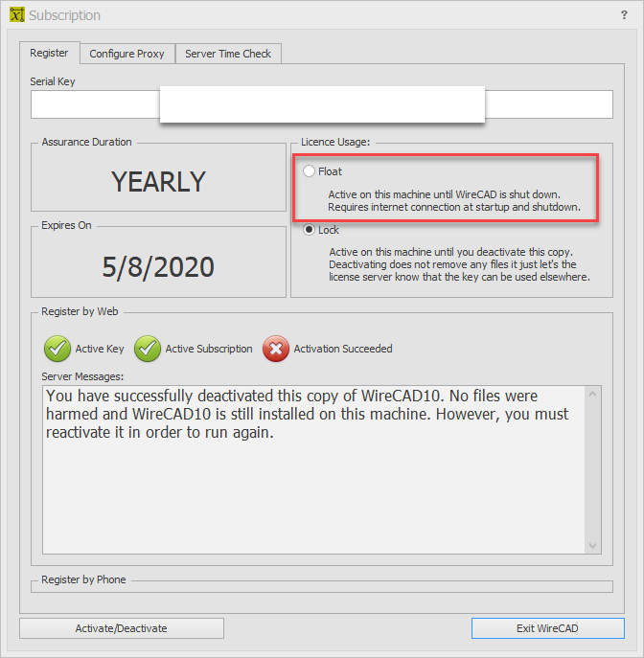Click the WireCAD app icon in title bar

(x=17, y=14)
